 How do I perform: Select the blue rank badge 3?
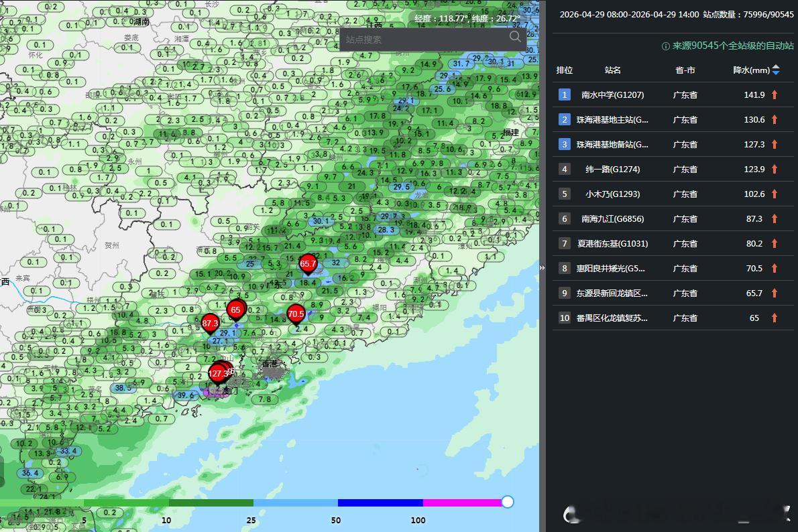pos(564,145)
